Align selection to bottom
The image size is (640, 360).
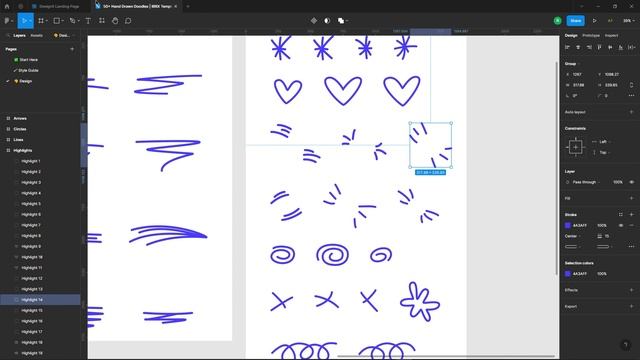(x=621, y=47)
